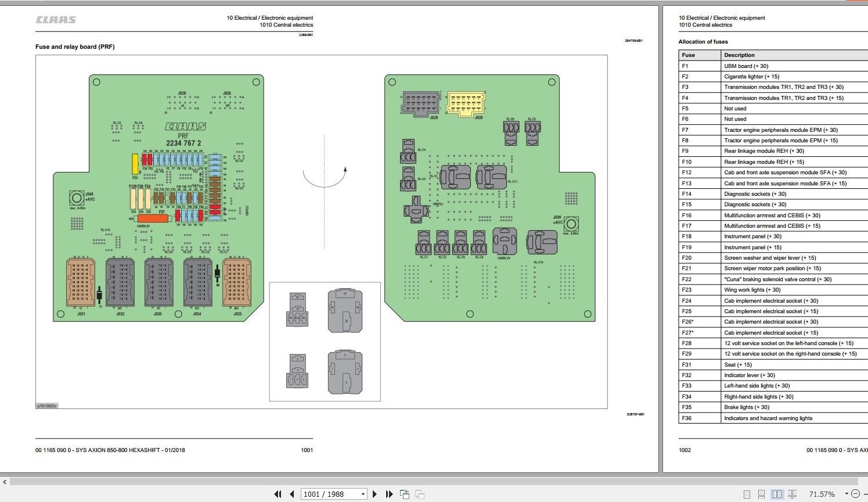
Task: Click 'Seat (+ 15)' description
Action: tap(738, 365)
